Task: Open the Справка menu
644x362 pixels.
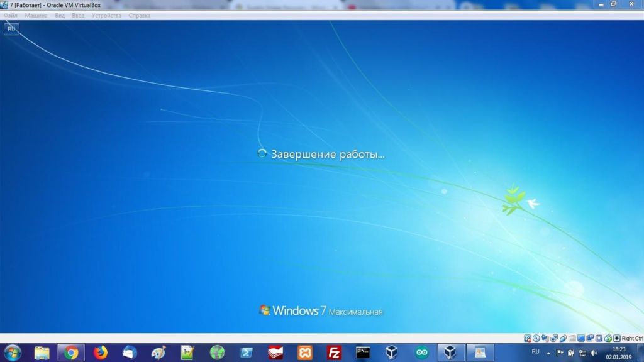Action: tap(140, 16)
